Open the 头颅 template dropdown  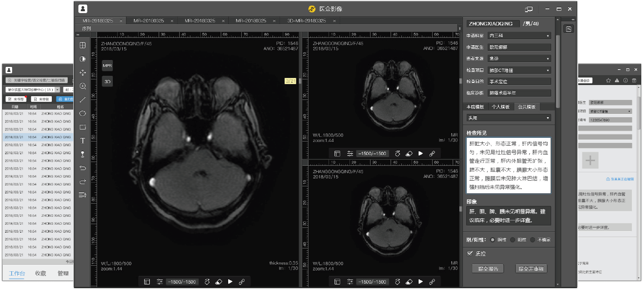(509, 118)
